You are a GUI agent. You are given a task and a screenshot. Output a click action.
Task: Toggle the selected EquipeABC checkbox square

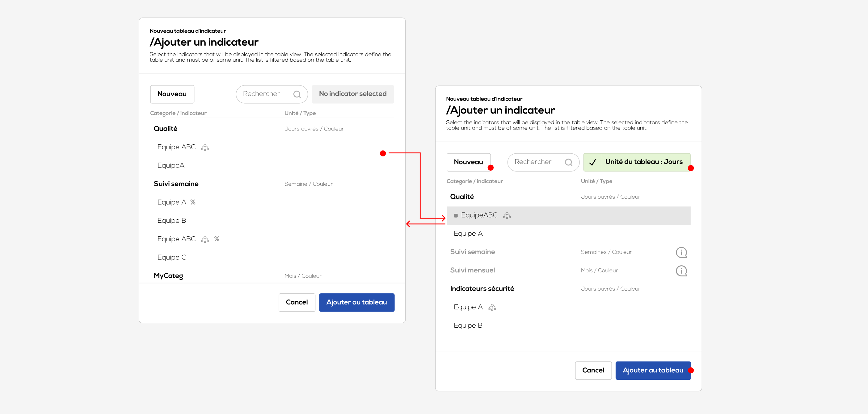(x=456, y=215)
